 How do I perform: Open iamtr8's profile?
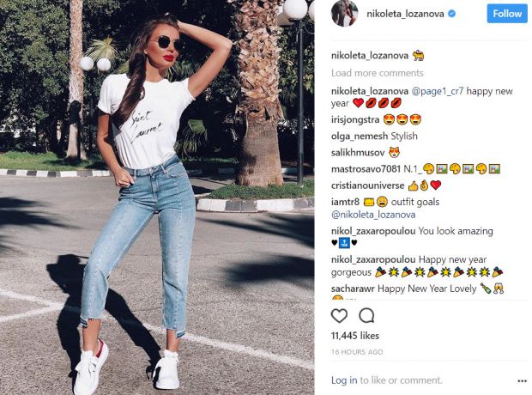pos(345,202)
